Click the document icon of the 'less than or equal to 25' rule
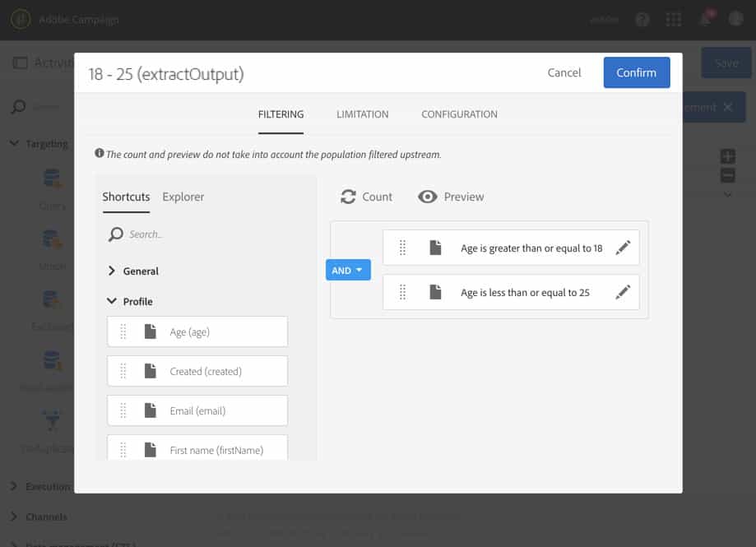This screenshot has height=547, width=756. click(x=435, y=292)
